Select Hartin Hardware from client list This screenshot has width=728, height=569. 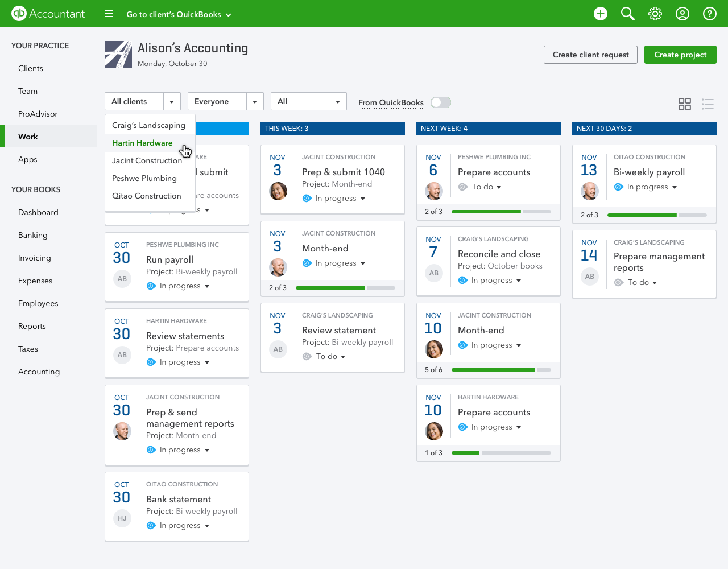pyautogui.click(x=150, y=143)
